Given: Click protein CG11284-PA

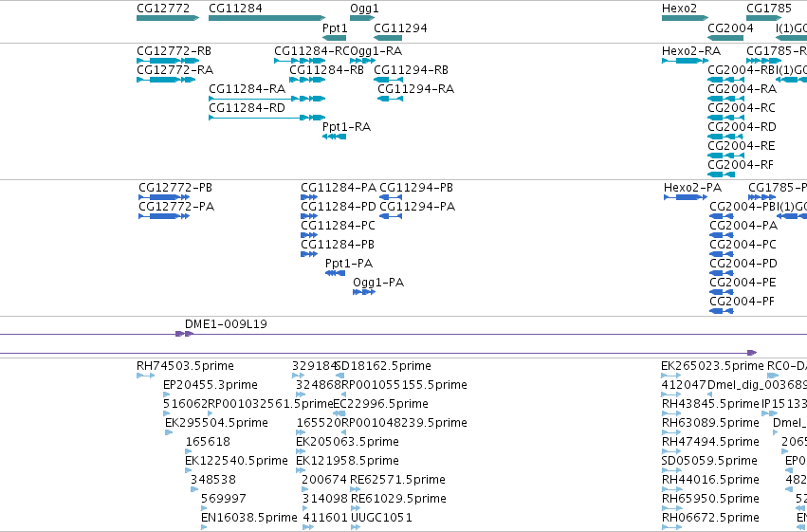Looking at the screenshot, I should pyautogui.click(x=309, y=197).
